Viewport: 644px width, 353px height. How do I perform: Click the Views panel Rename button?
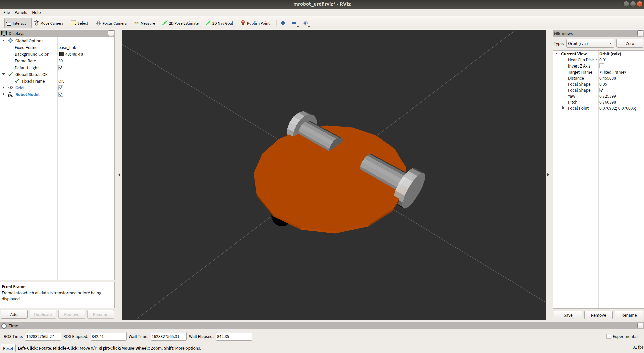(x=629, y=315)
